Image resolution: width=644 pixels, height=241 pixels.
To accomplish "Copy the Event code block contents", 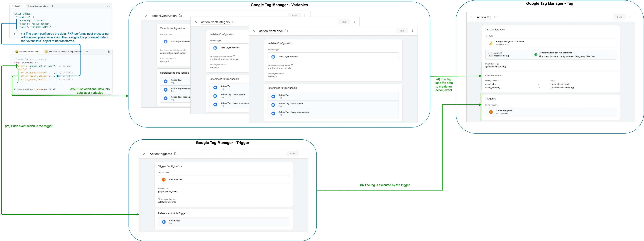I will (108, 6).
